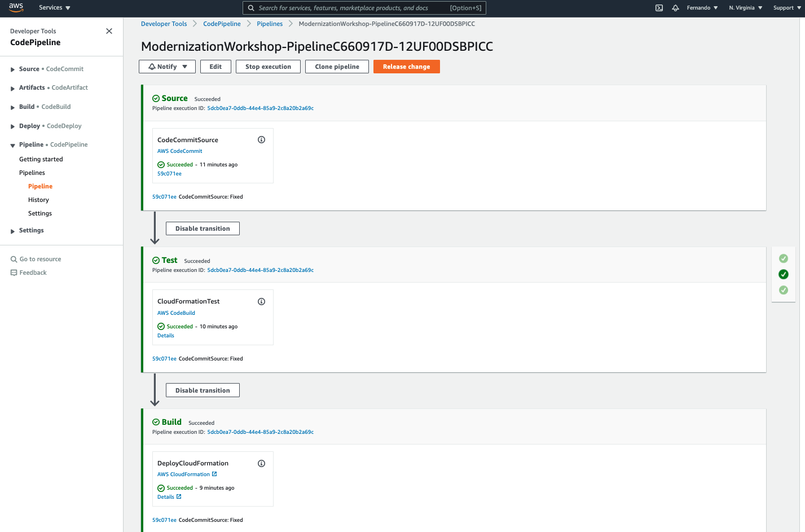Expand the bottom Settings sidebar section

pyautogui.click(x=12, y=231)
